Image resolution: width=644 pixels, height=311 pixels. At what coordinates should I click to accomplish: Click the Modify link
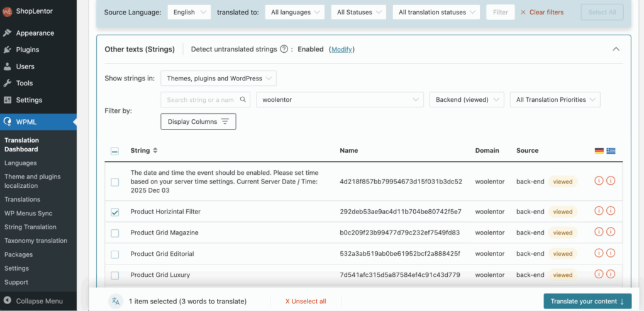tap(341, 49)
